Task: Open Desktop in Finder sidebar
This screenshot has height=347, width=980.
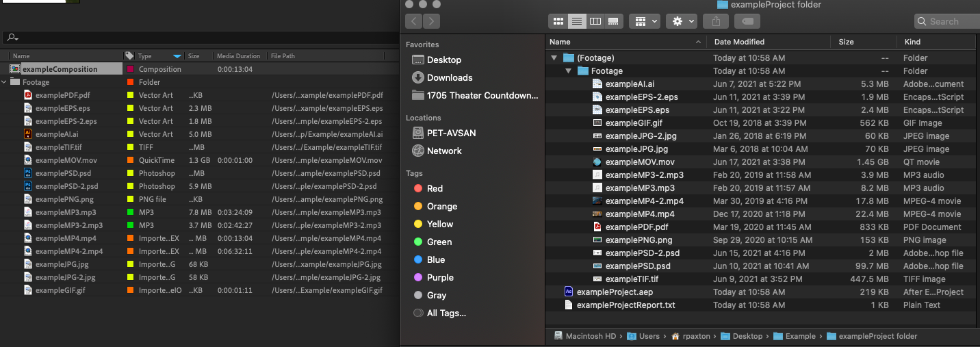Action: pos(444,60)
